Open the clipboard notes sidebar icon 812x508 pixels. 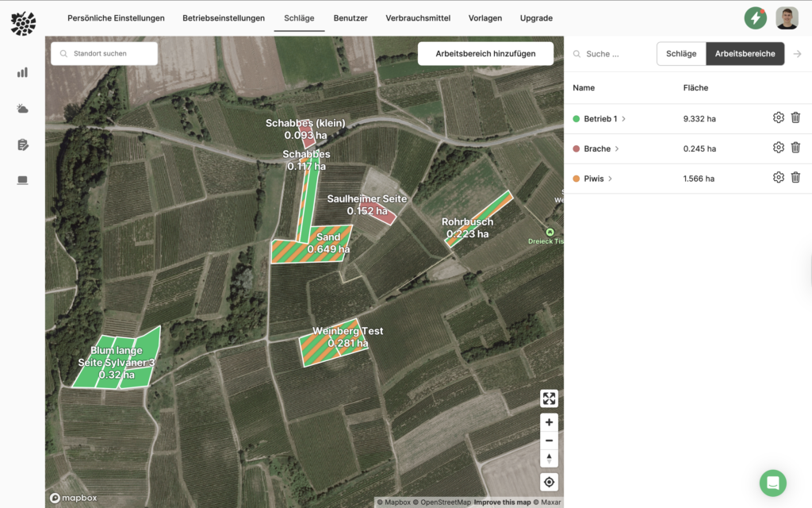tap(22, 144)
